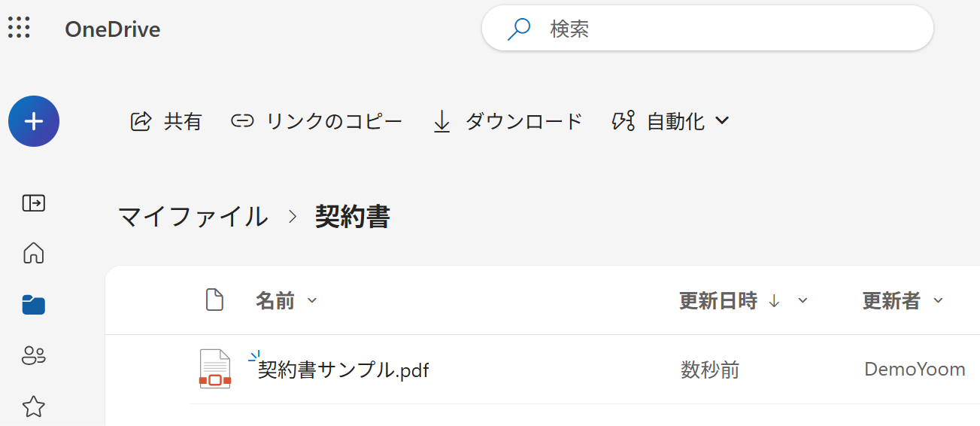The width and height of the screenshot is (980, 426).
Task: Focus the 検索 search field
Action: coord(708,29)
